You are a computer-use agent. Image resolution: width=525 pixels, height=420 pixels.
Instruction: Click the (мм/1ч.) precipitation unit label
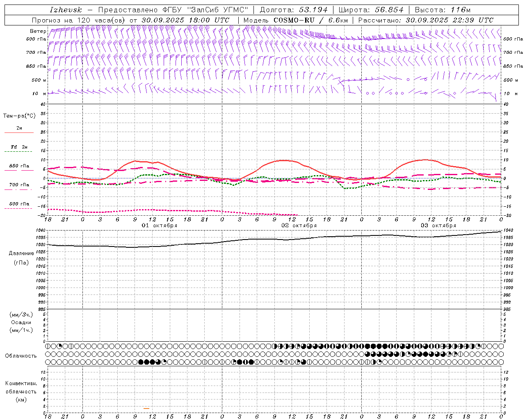pyautogui.click(x=21, y=330)
